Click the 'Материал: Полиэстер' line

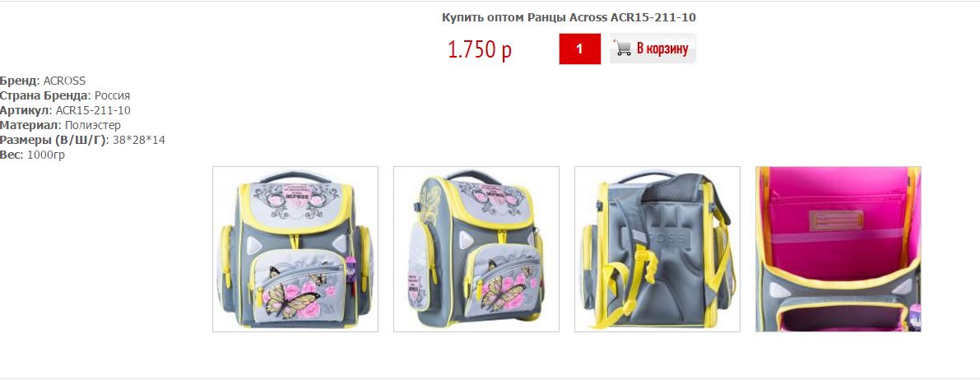[61, 125]
